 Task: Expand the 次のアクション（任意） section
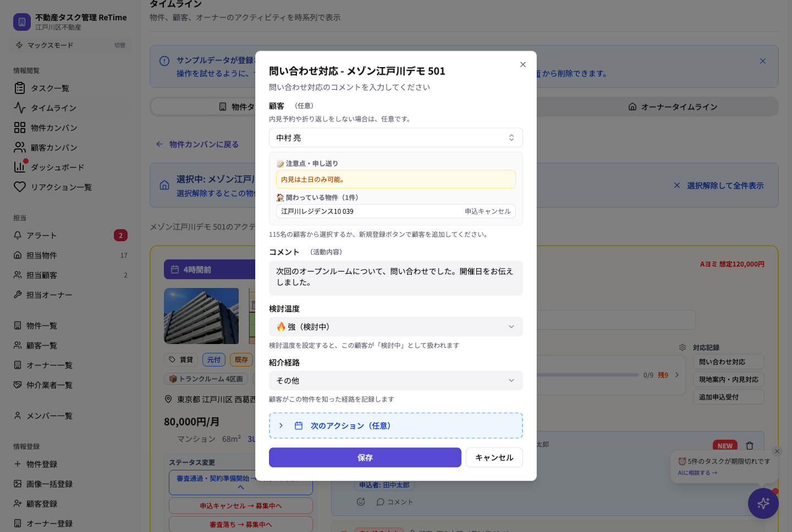pos(395,426)
